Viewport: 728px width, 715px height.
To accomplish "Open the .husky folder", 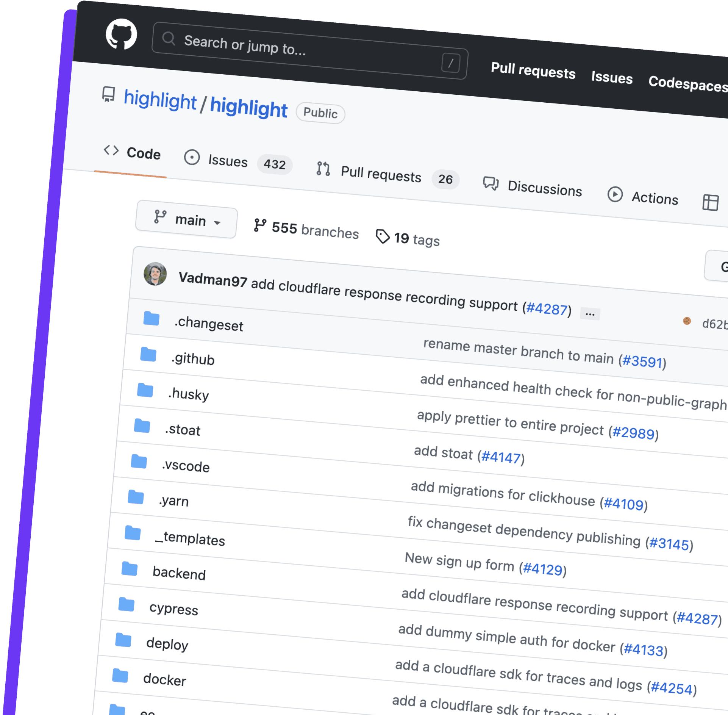I will 188,394.
